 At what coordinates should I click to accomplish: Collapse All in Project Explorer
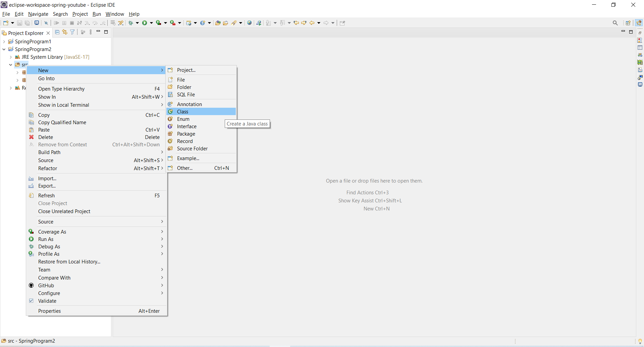coord(57,32)
